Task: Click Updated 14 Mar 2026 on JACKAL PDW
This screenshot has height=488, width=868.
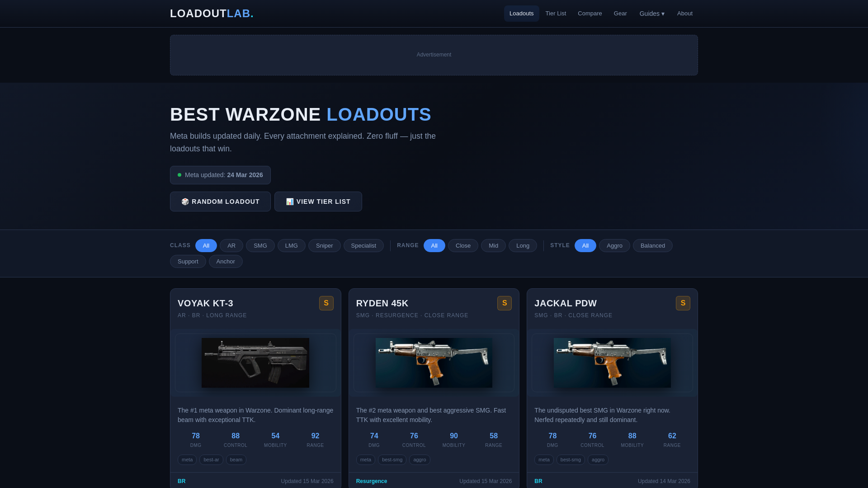Action: 664,481
